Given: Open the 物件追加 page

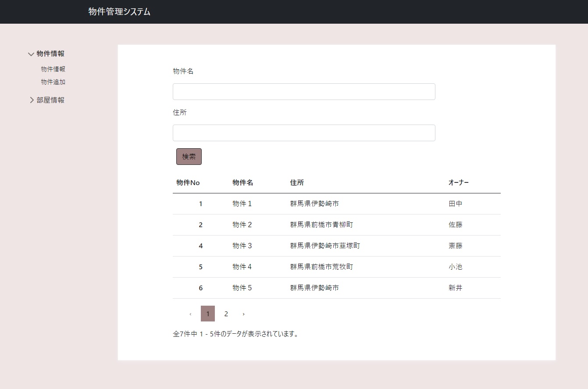Looking at the screenshot, I should (52, 82).
